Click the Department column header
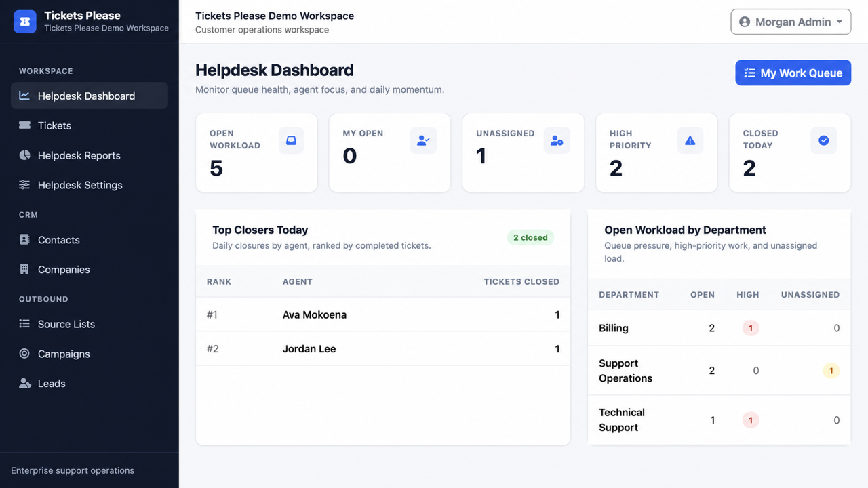 (x=629, y=295)
